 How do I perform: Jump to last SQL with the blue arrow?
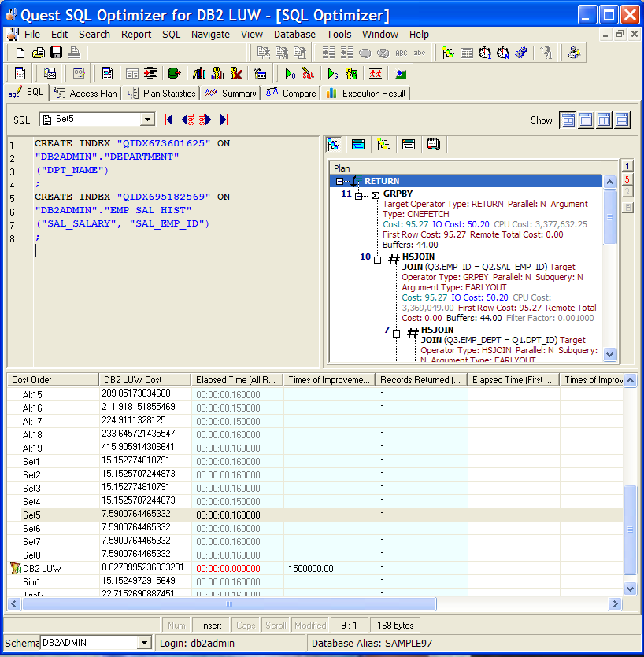pyautogui.click(x=224, y=120)
